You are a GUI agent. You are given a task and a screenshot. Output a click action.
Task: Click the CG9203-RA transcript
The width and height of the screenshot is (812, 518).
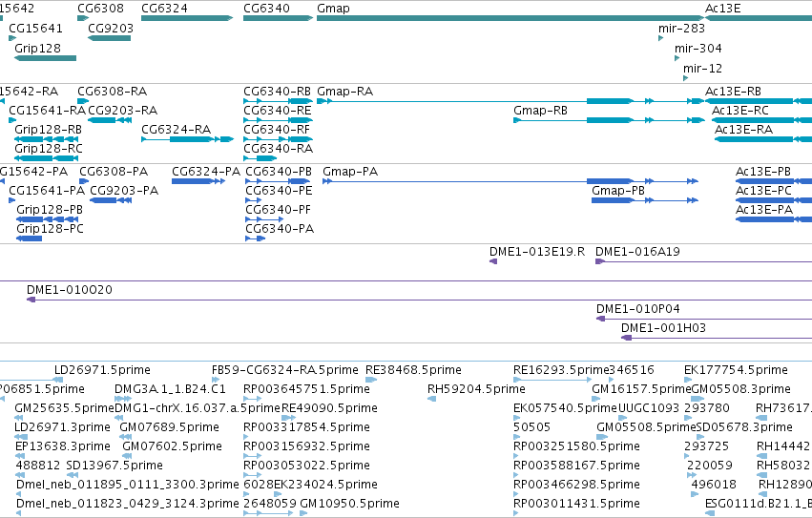[110, 120]
